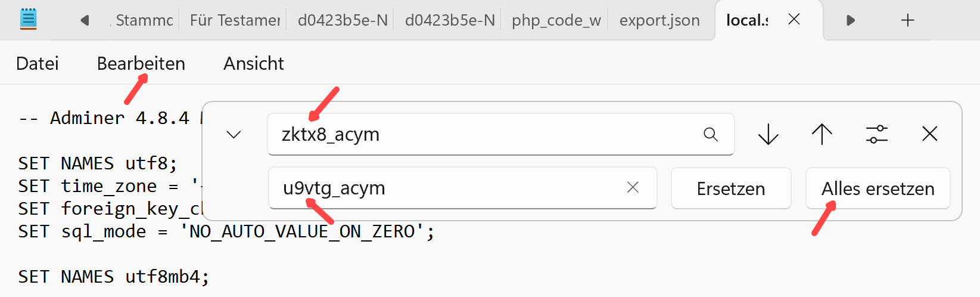This screenshot has width=980, height=297.
Task: Switch to the export.json tab
Action: coord(659,20)
